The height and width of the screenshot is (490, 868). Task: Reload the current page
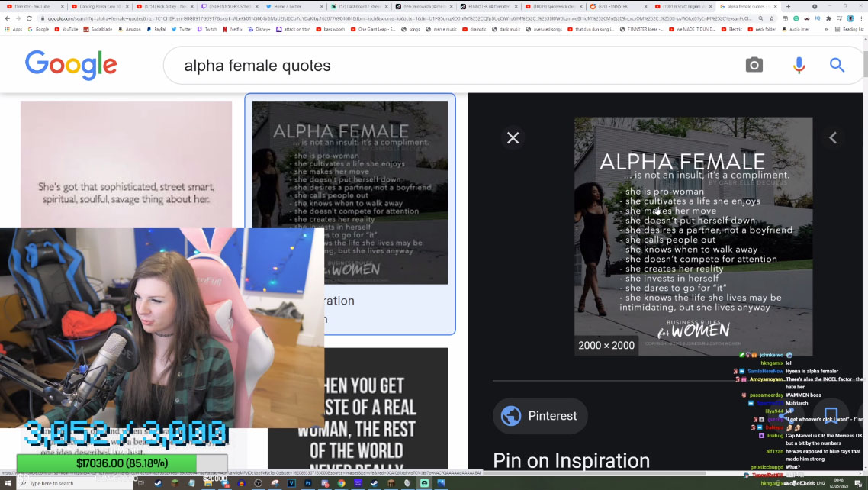pos(29,18)
